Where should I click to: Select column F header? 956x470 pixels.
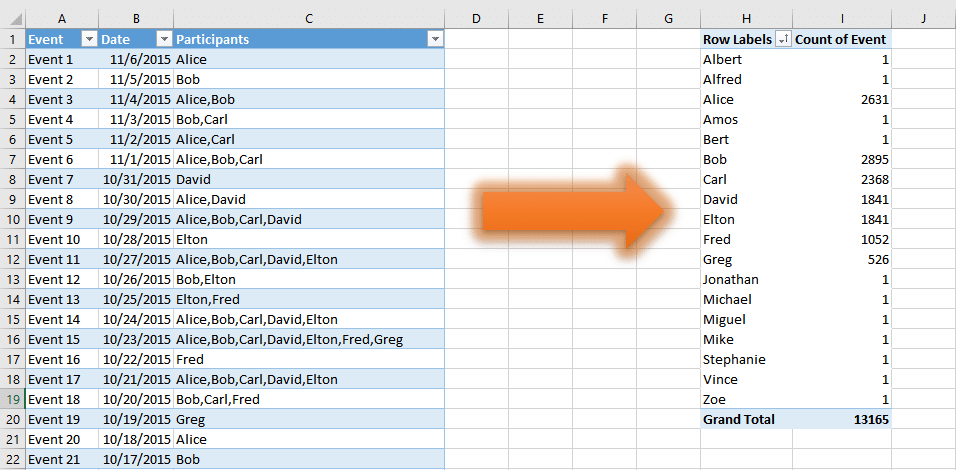604,19
